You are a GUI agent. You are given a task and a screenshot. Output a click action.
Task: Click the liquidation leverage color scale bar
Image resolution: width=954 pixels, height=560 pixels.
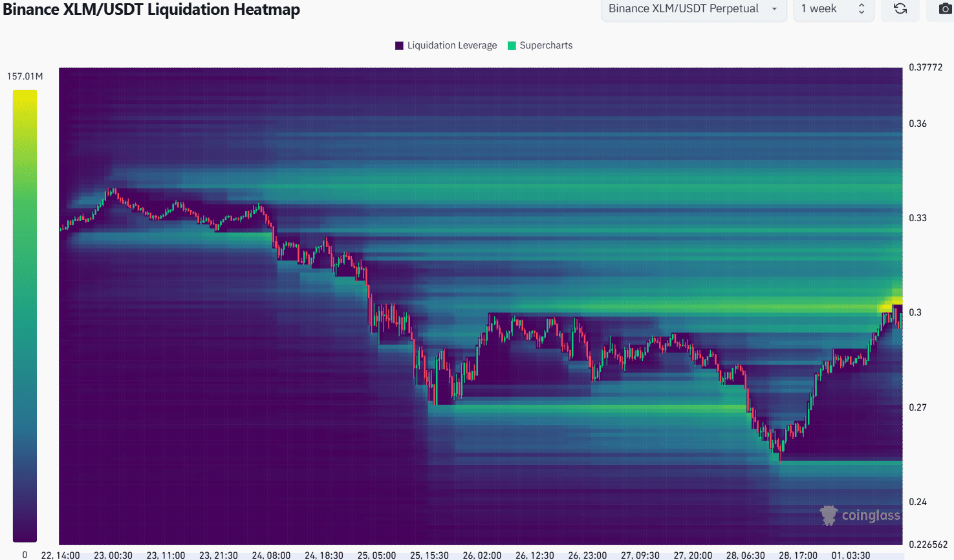pos(25,316)
